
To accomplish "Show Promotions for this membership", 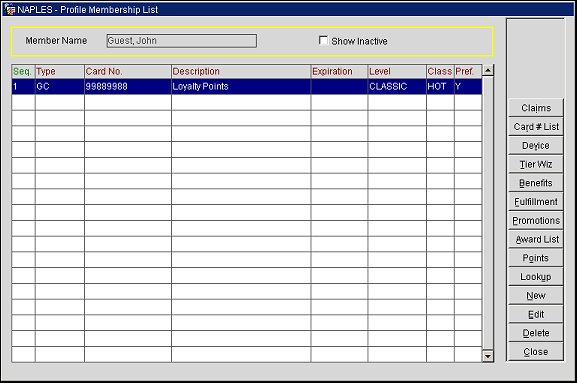I will 536,220.
